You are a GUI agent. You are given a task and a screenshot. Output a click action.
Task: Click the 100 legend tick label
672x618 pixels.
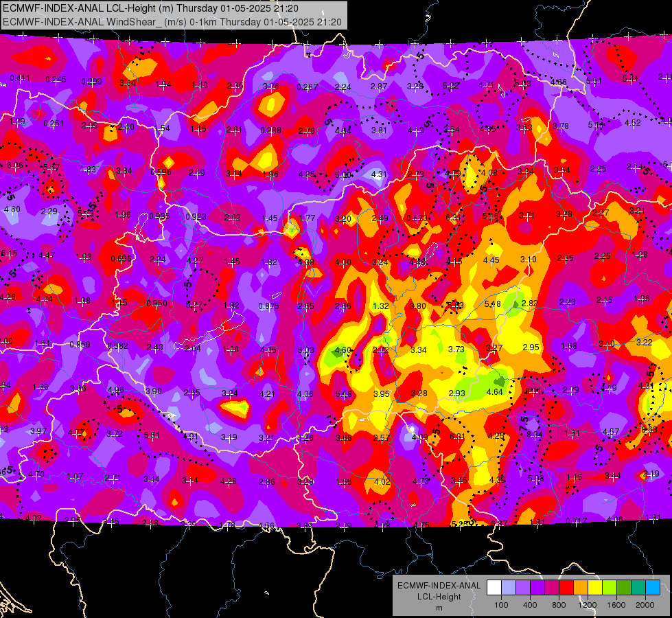(x=501, y=605)
